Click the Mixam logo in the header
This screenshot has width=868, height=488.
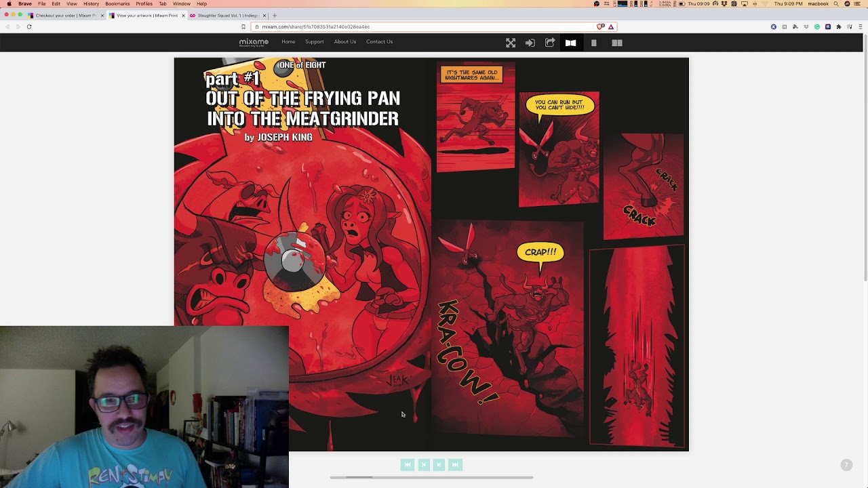254,42
